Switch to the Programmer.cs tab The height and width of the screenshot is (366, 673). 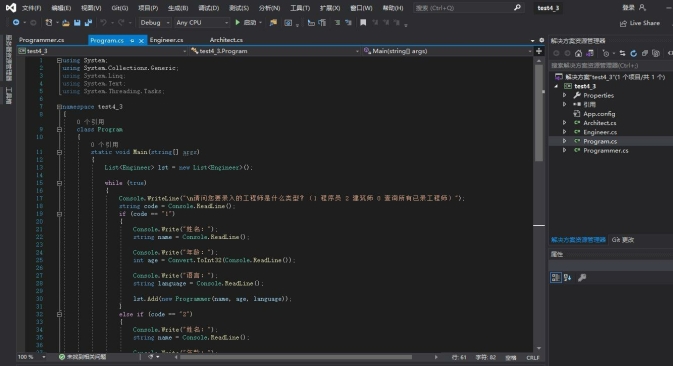(42, 40)
